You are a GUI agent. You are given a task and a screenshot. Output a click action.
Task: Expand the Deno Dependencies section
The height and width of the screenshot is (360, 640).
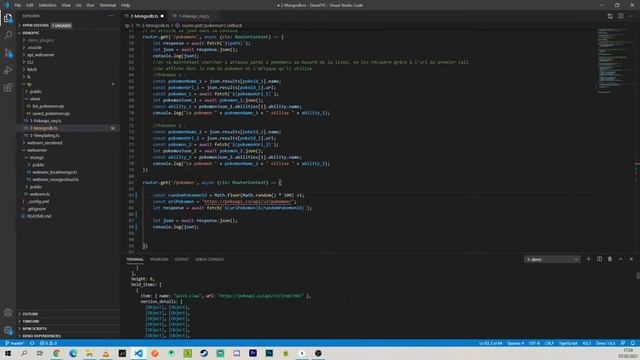(x=41, y=336)
